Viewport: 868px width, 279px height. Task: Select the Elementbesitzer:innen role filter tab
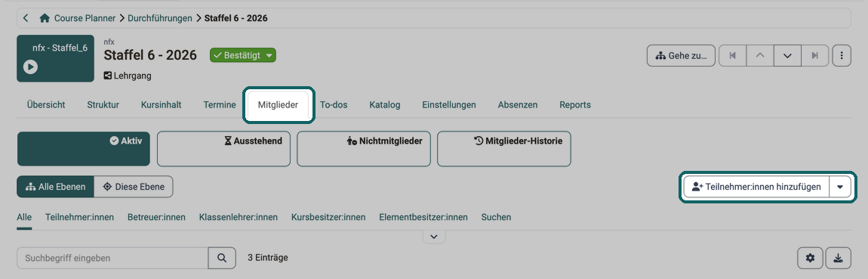click(x=423, y=218)
